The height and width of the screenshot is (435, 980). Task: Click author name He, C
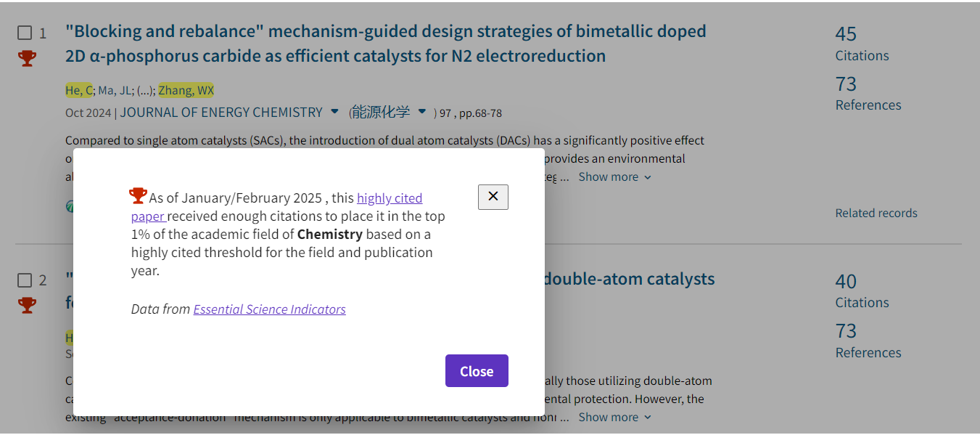(x=78, y=91)
